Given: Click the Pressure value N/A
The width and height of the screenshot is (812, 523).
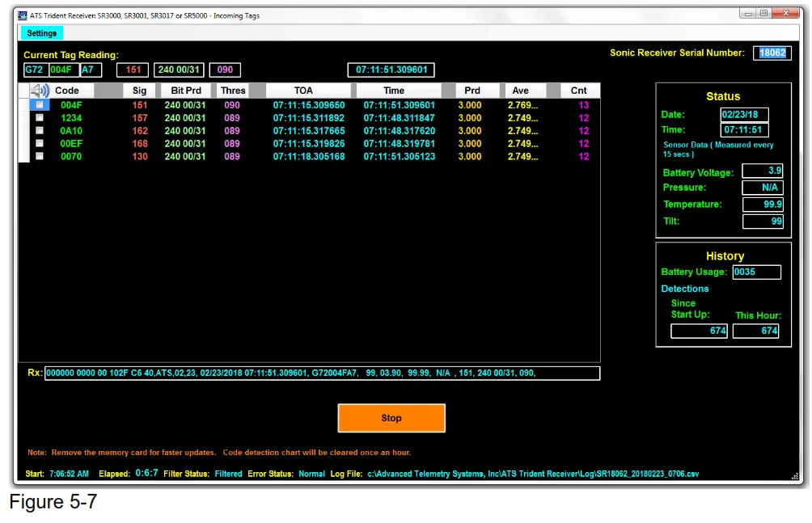Looking at the screenshot, I should pyautogui.click(x=763, y=188).
